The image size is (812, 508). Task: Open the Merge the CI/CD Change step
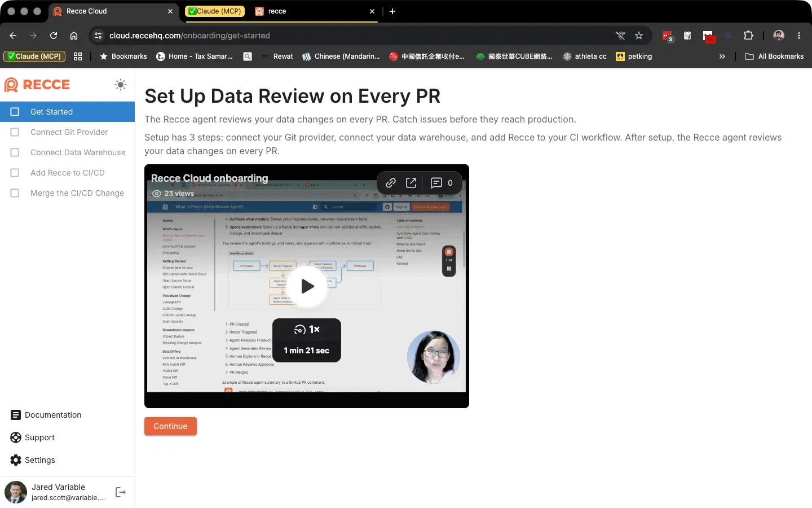(68, 193)
